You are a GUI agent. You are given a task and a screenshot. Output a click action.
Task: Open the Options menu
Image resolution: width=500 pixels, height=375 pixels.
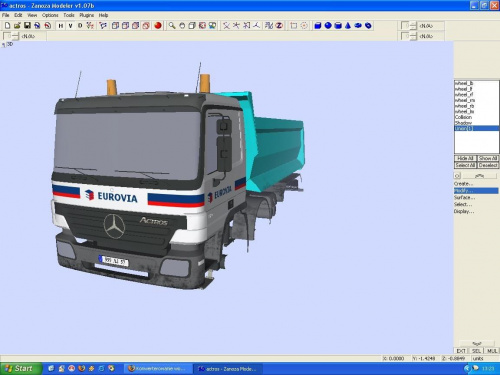click(50, 15)
